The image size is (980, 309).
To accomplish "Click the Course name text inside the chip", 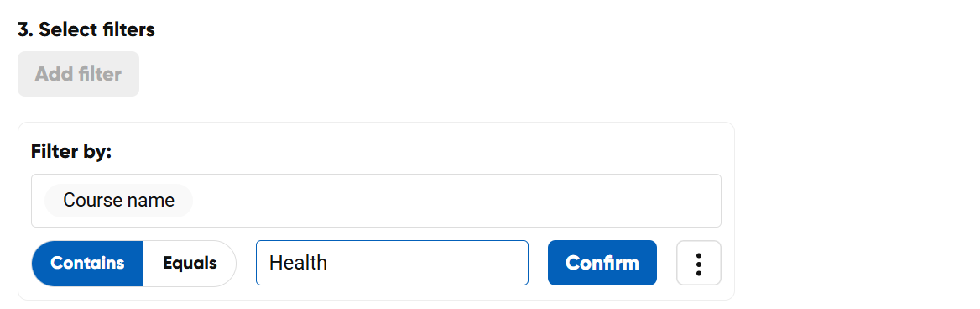I will [x=119, y=200].
